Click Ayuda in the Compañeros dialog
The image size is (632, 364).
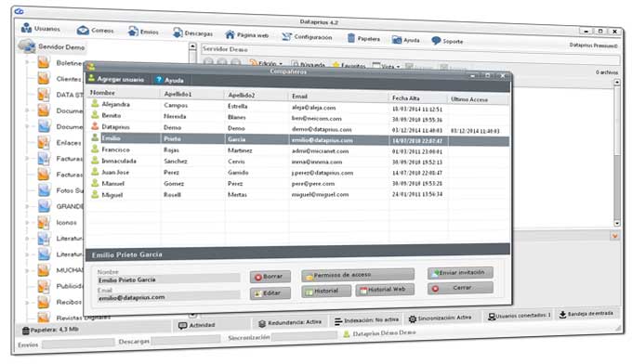click(170, 80)
